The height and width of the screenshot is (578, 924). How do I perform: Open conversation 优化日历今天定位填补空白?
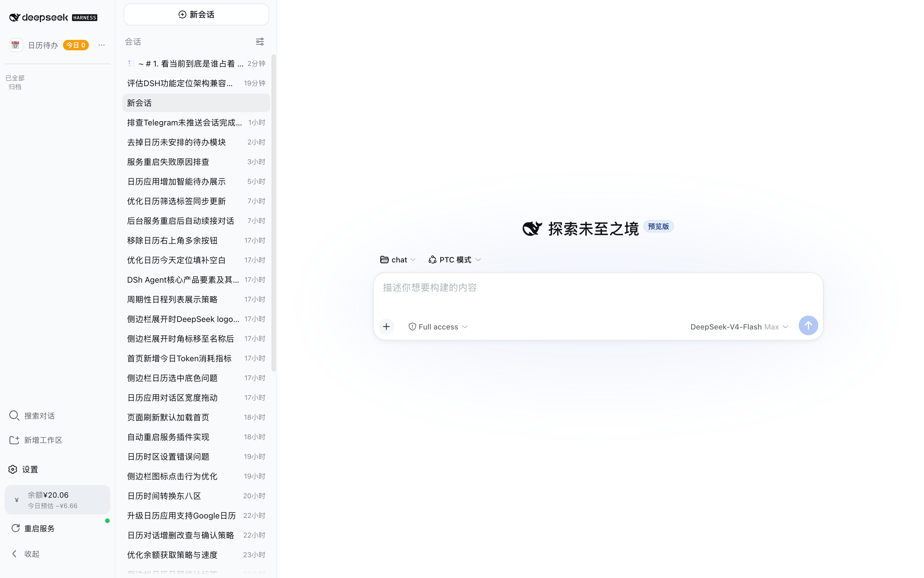click(x=196, y=260)
